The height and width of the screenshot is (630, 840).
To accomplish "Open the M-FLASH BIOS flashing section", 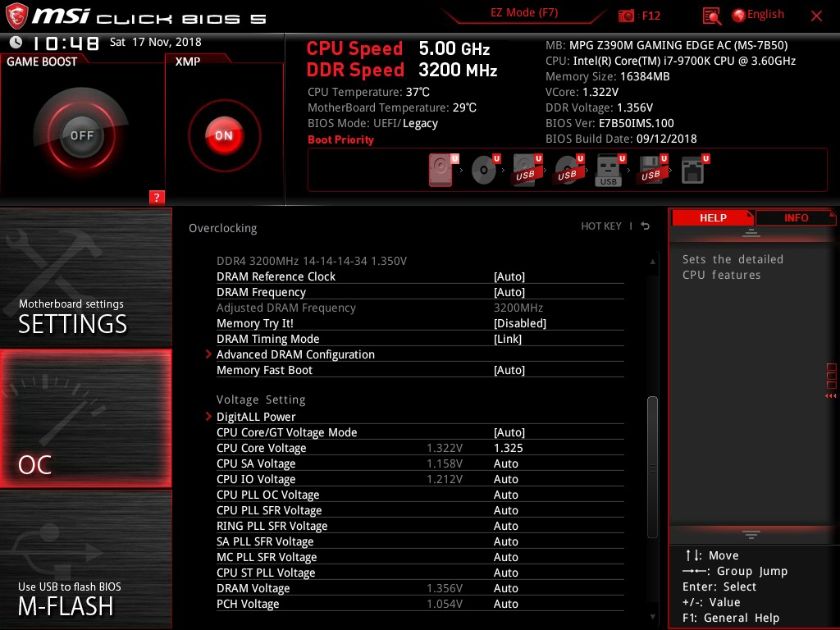I will pyautogui.click(x=85, y=559).
